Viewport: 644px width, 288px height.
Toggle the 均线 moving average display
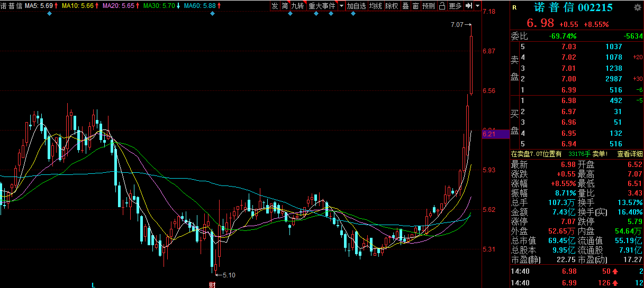tap(376, 6)
